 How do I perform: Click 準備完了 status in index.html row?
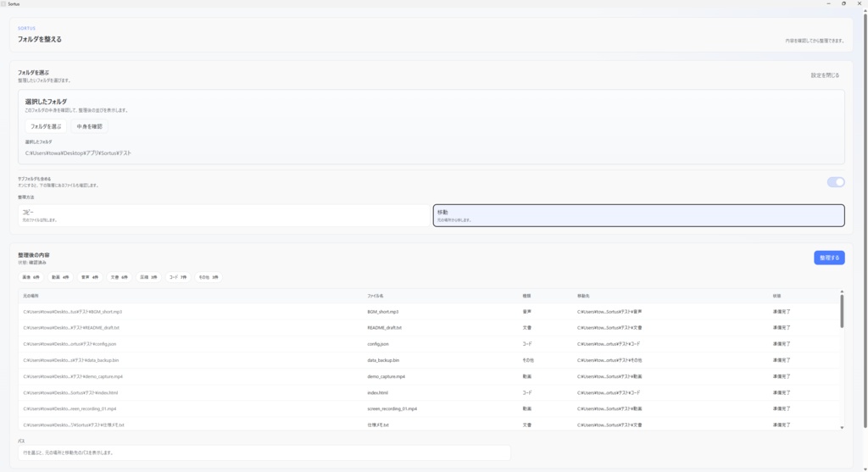(x=781, y=393)
